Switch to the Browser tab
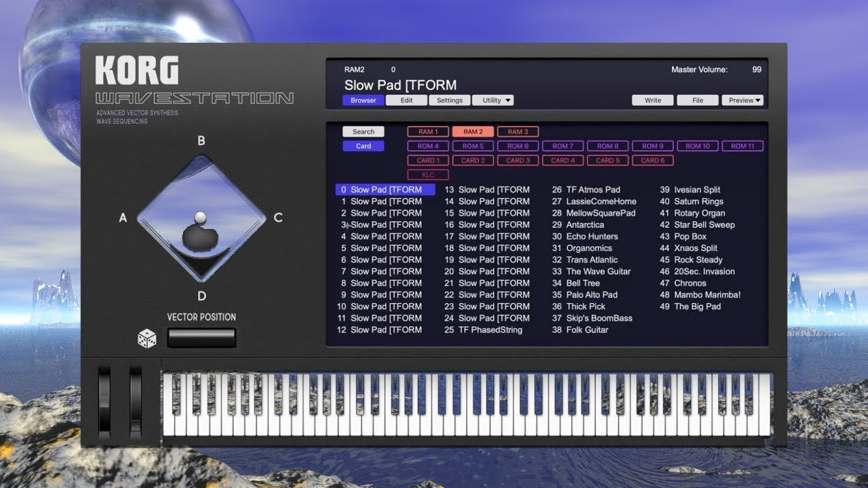The width and height of the screenshot is (868, 488). 363,100
